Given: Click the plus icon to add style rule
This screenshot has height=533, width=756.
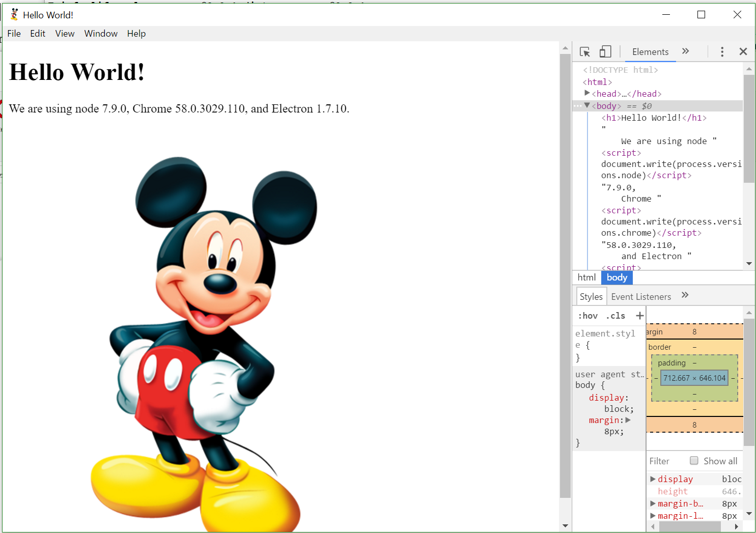Looking at the screenshot, I should click(x=640, y=316).
